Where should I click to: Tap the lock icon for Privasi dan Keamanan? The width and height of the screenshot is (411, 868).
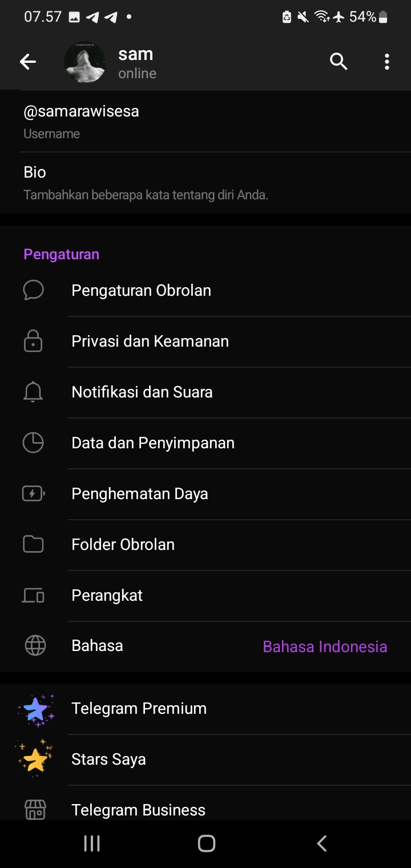[33, 341]
